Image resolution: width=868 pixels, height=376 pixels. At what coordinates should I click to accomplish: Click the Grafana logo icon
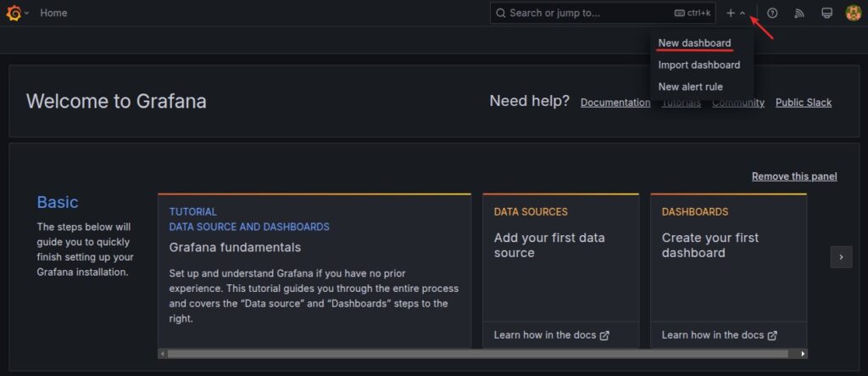(14, 13)
